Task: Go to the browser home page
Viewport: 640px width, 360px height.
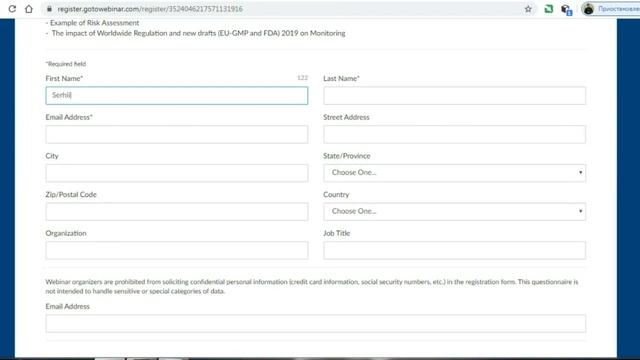Action: [x=29, y=9]
